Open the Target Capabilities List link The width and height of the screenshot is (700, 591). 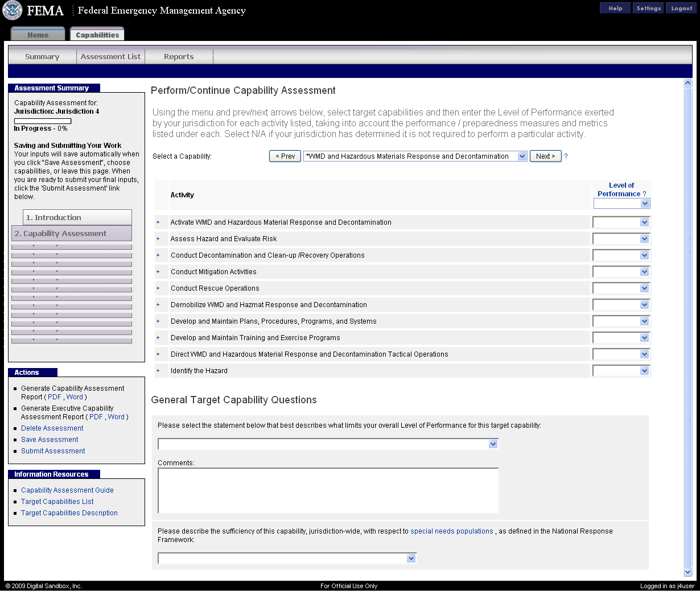point(57,502)
